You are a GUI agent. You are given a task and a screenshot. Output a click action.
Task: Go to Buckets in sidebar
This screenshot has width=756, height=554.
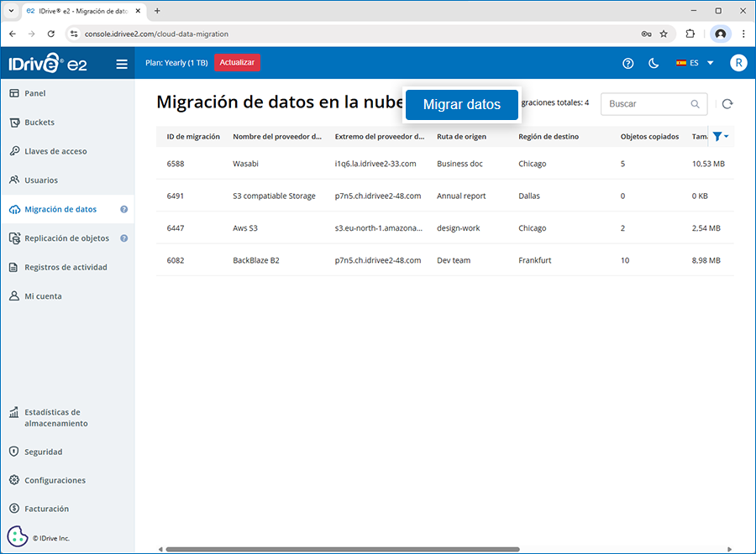39,123
